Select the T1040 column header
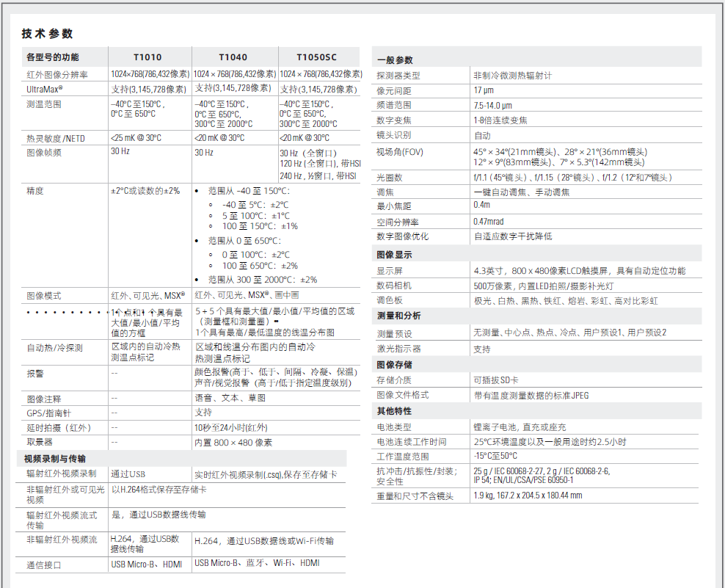Viewport: 725px width, 588px height. click(233, 57)
